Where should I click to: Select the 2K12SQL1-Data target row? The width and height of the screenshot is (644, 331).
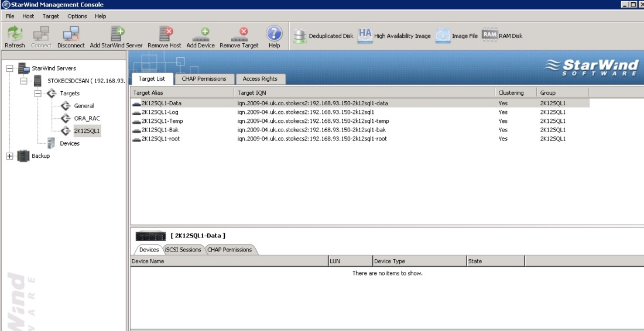pyautogui.click(x=360, y=104)
